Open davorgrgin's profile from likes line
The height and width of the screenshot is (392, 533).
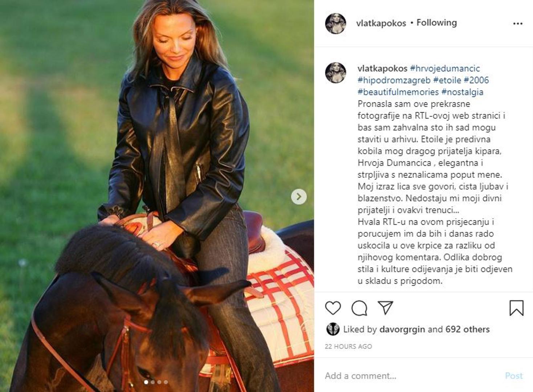pos(402,330)
